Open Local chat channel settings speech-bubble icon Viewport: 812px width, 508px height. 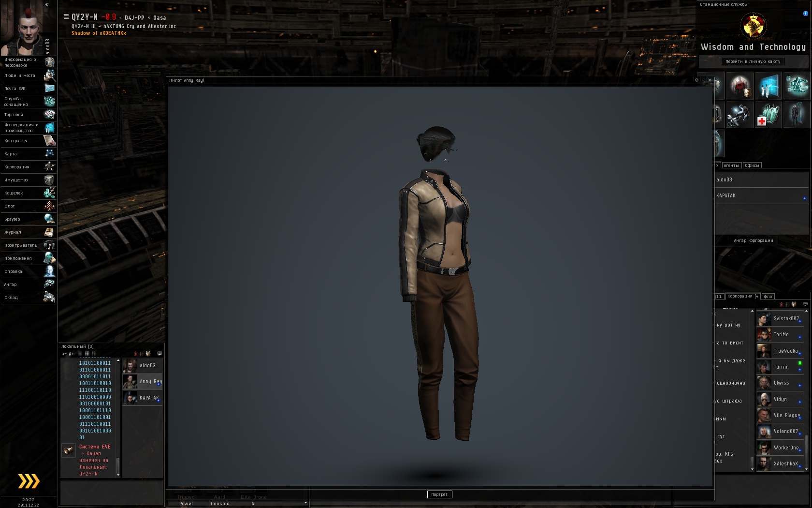[159, 354]
